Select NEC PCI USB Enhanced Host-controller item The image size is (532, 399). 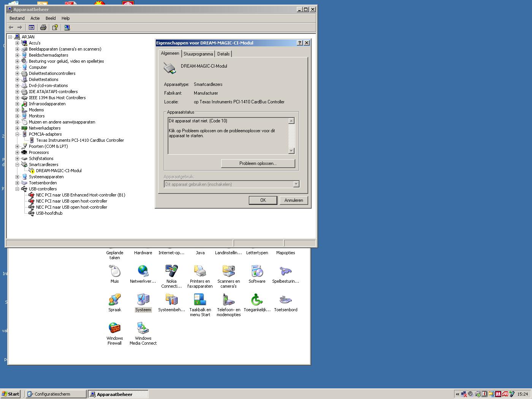click(80, 195)
